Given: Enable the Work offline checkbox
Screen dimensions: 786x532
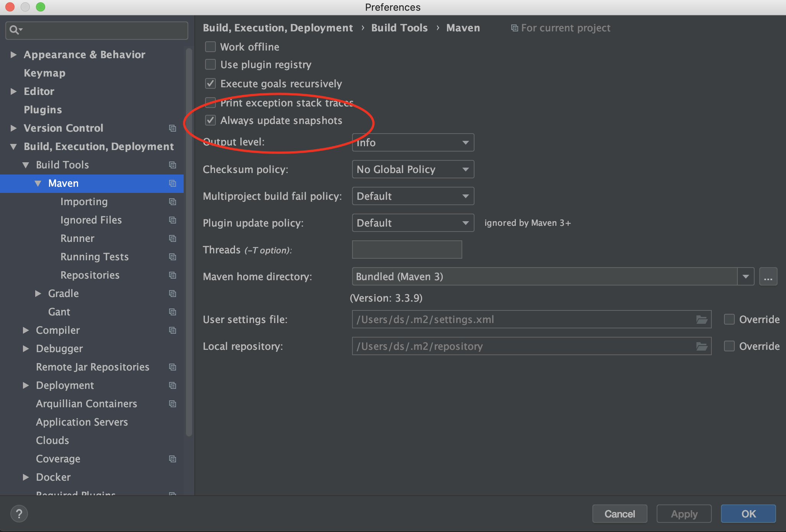Looking at the screenshot, I should point(210,46).
